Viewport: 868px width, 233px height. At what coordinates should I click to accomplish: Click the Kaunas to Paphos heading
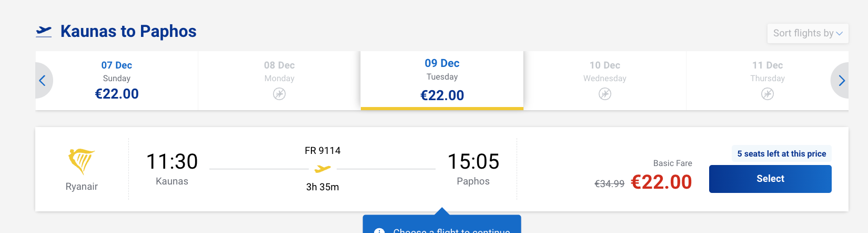[x=128, y=32]
